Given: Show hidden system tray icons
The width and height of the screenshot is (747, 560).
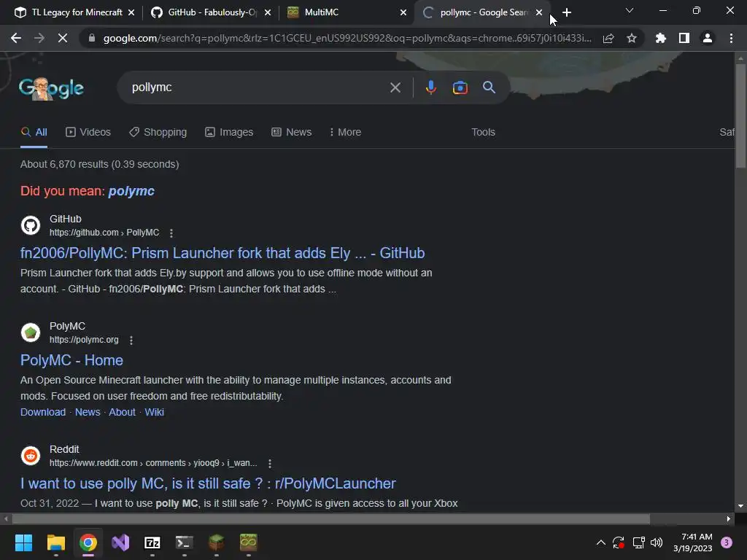Looking at the screenshot, I should (x=601, y=542).
